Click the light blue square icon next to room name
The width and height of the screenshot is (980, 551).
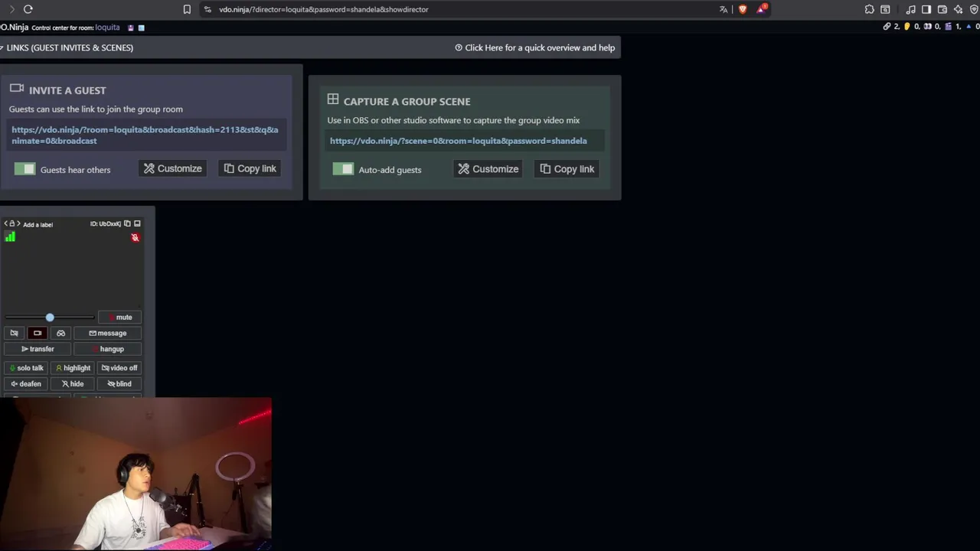pos(141,28)
